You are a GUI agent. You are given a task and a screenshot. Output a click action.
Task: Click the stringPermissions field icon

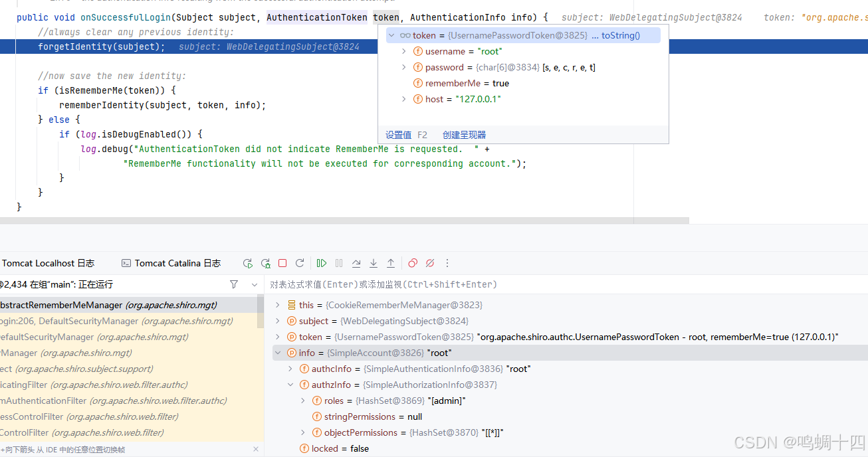(317, 416)
